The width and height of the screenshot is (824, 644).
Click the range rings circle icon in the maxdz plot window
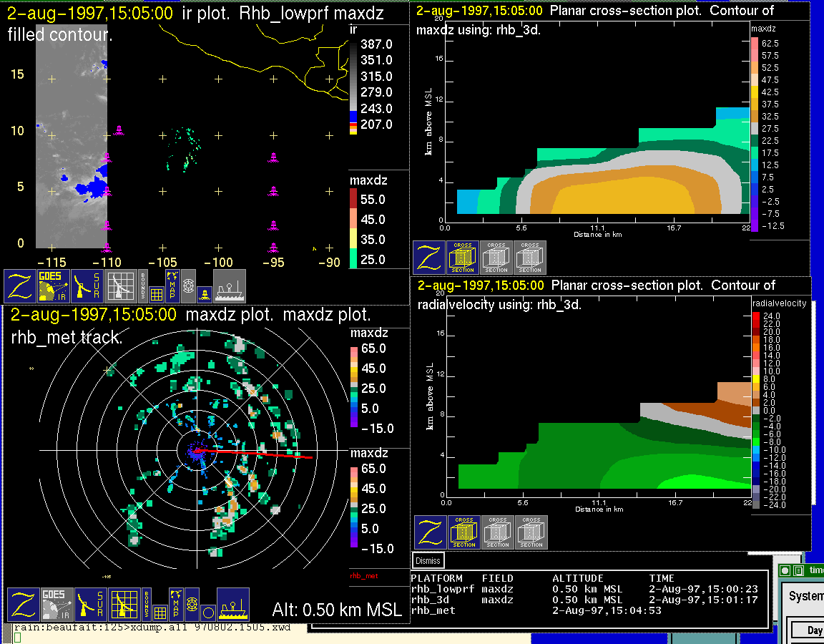[207, 613]
